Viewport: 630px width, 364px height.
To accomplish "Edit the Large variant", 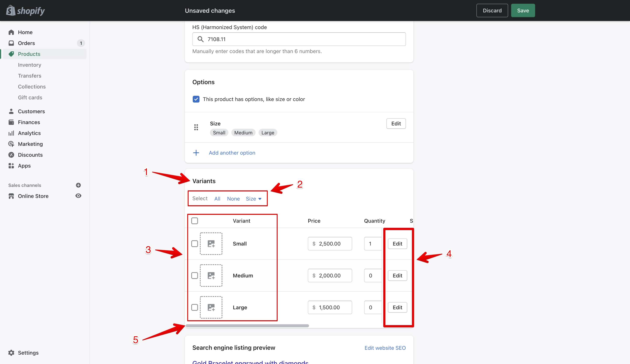I will tap(397, 307).
